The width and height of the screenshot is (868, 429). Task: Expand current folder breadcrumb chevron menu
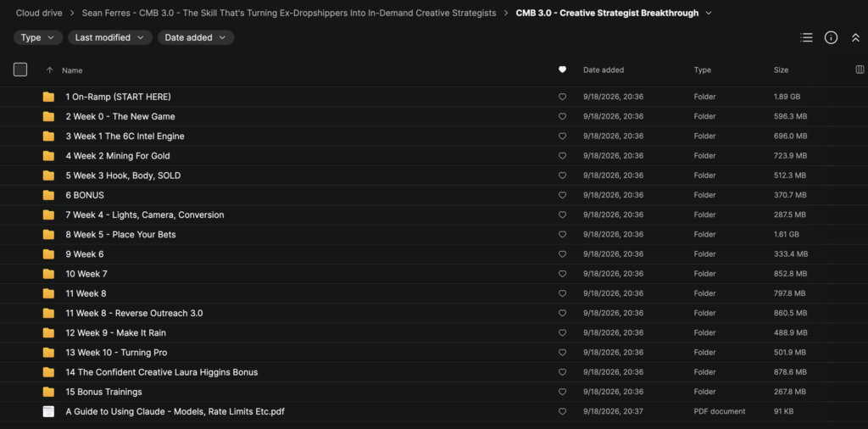point(709,13)
